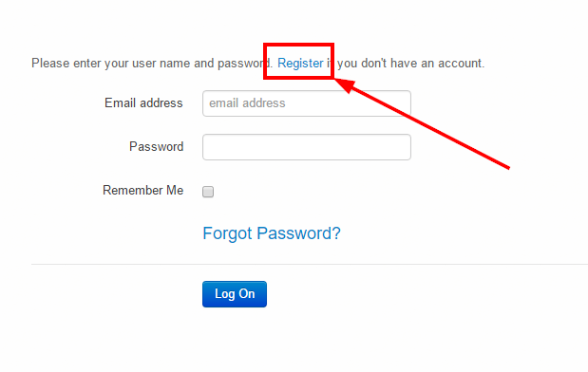Tick the small gray checkbox square
Image resolution: width=588 pixels, height=372 pixels.
coord(208,192)
